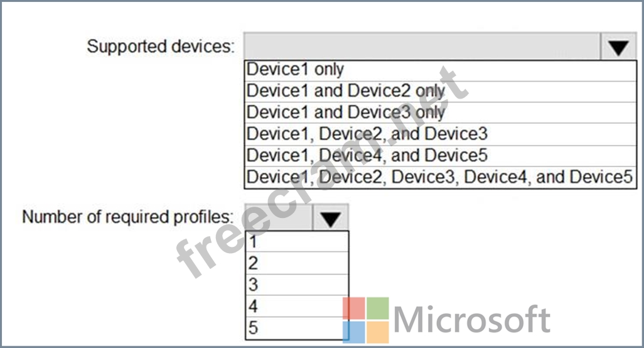Click the "Supported devices:" label
644x348 pixels.
(161, 46)
